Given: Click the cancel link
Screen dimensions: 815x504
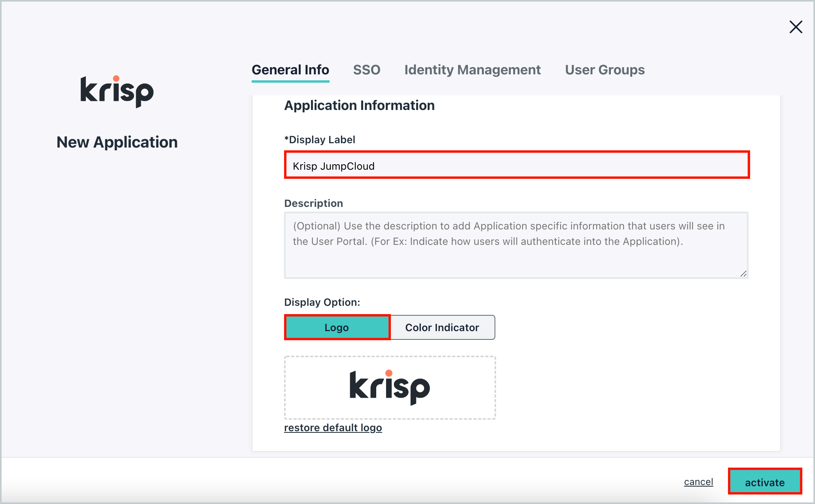Looking at the screenshot, I should 699,482.
